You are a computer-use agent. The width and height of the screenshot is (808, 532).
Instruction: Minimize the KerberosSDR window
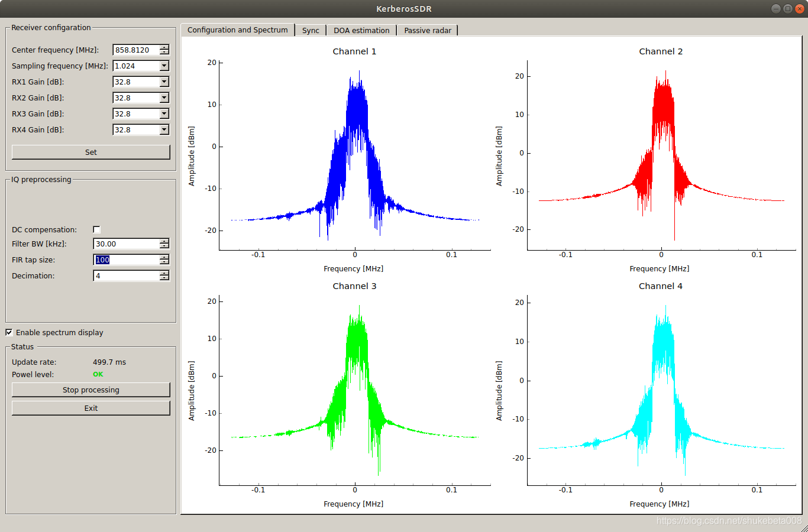coord(776,9)
